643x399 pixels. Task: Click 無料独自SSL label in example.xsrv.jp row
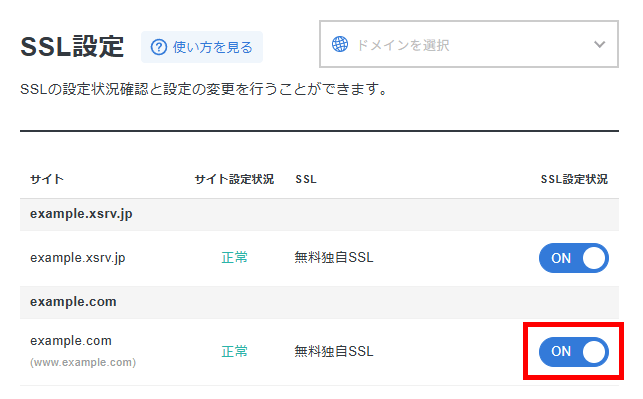tap(334, 258)
